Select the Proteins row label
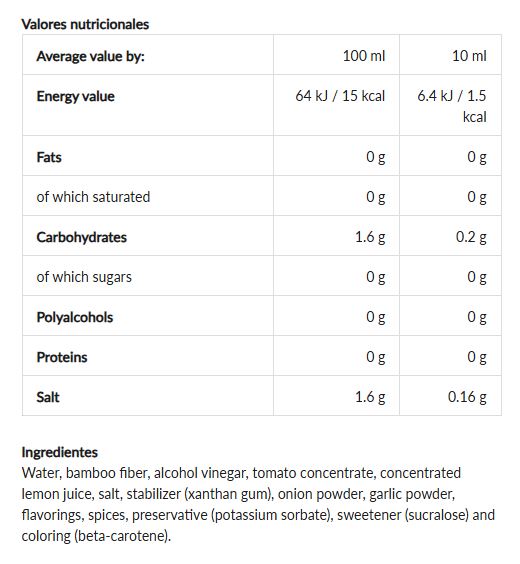 pyautogui.click(x=62, y=358)
